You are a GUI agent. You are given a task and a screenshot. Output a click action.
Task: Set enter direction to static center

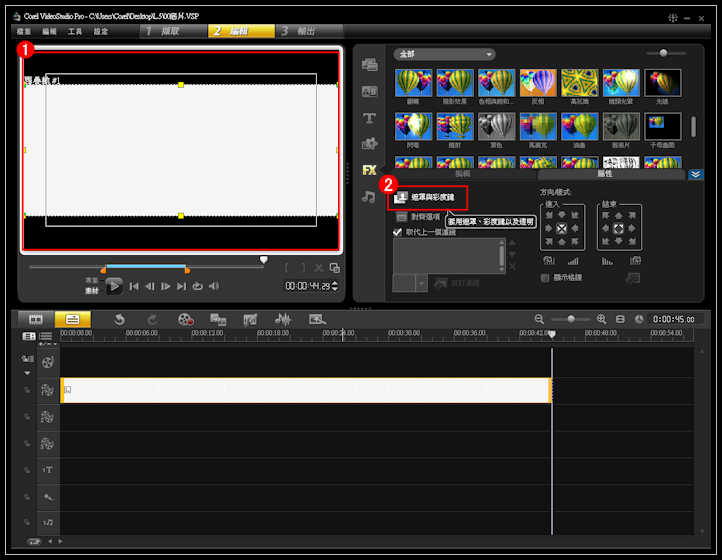click(x=562, y=228)
